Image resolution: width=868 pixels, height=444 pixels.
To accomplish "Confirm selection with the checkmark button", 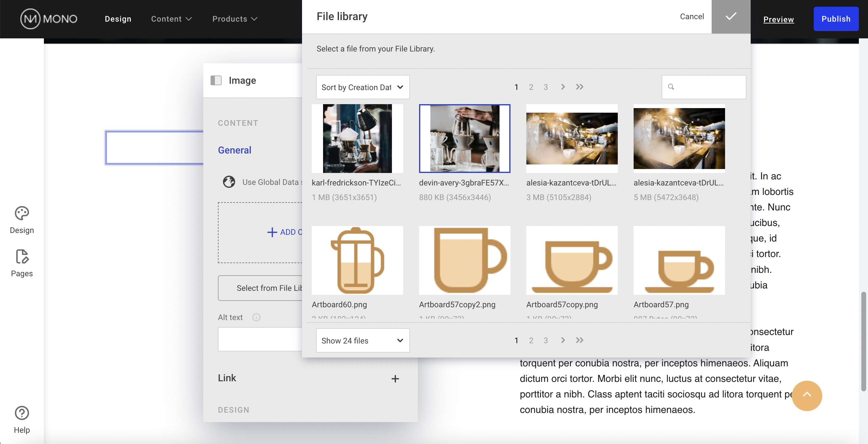I will tap(731, 16).
